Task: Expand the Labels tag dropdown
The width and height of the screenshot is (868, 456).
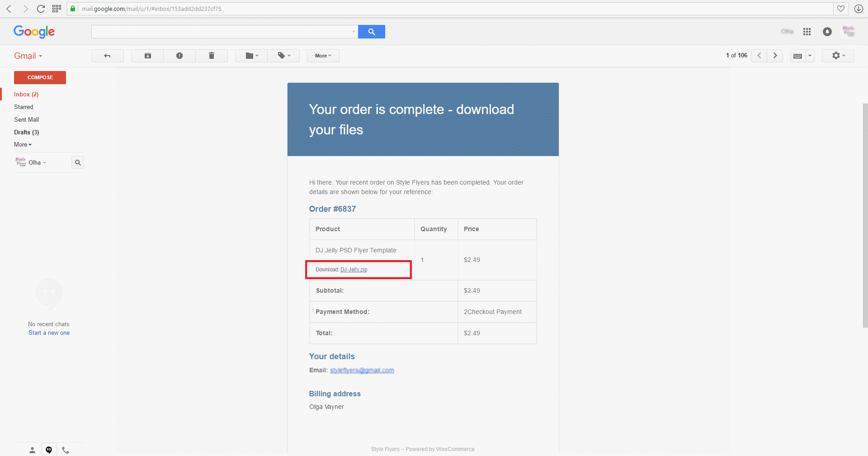Action: 283,56
